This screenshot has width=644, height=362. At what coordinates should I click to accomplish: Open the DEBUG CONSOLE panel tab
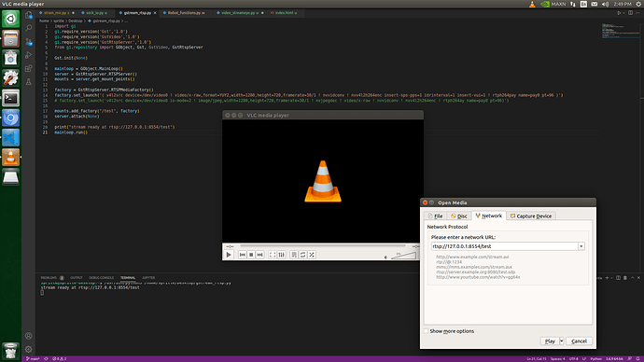point(102,278)
